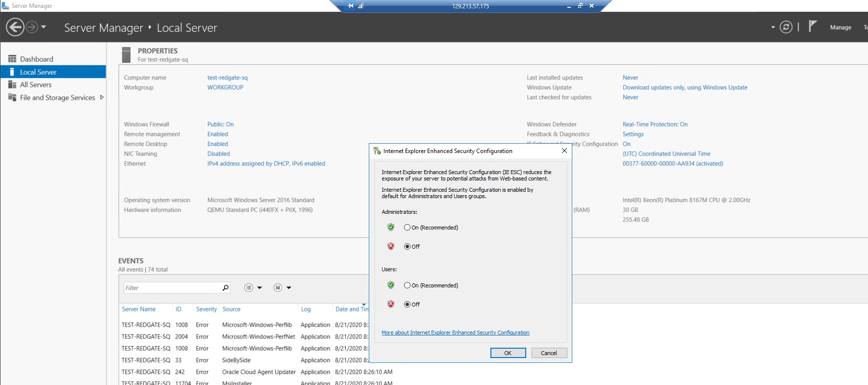Confirm the dialog with OK
The width and height of the screenshot is (868, 385).
(x=508, y=353)
